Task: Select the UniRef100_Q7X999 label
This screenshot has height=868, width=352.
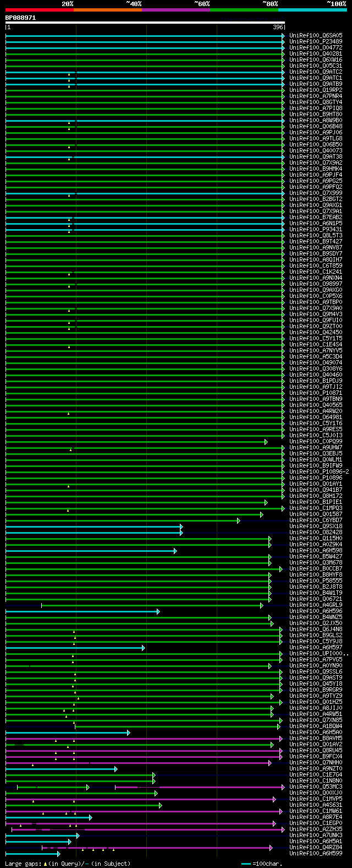Action: (316, 193)
